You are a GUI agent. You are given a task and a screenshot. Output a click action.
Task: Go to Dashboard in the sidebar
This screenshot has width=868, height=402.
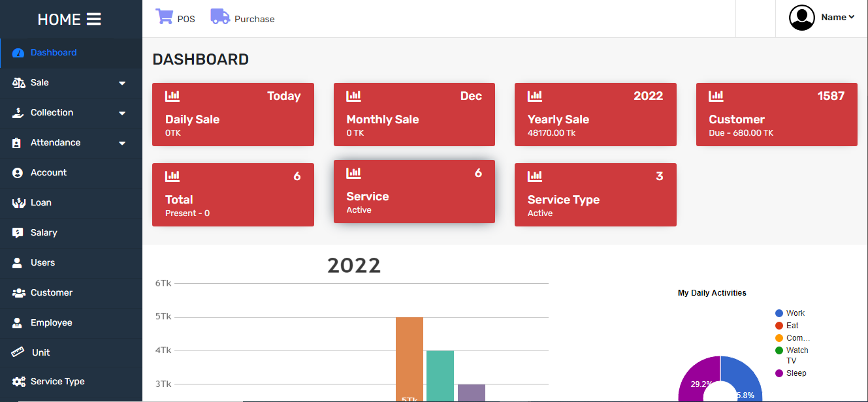71,53
